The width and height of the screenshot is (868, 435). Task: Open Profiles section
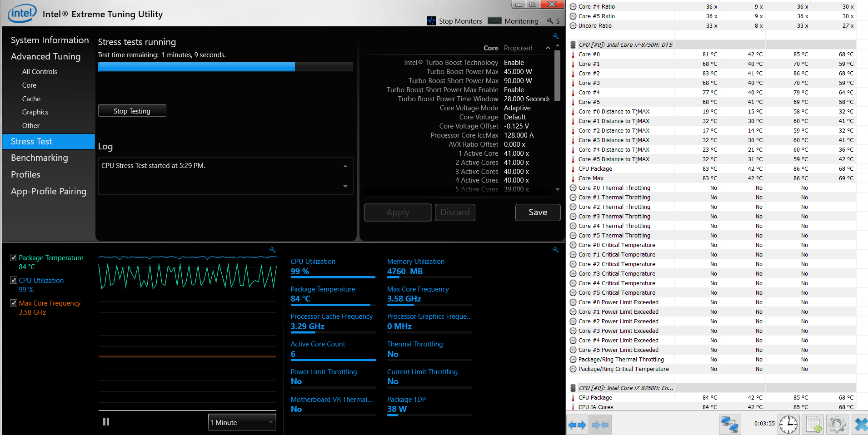click(25, 174)
